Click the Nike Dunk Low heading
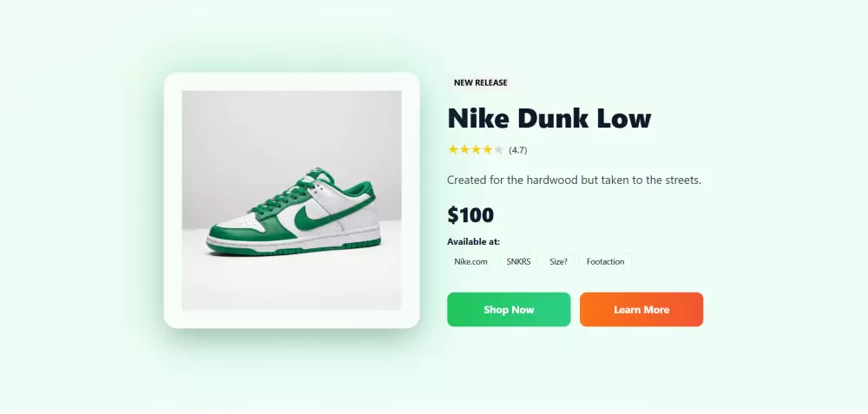 click(549, 118)
